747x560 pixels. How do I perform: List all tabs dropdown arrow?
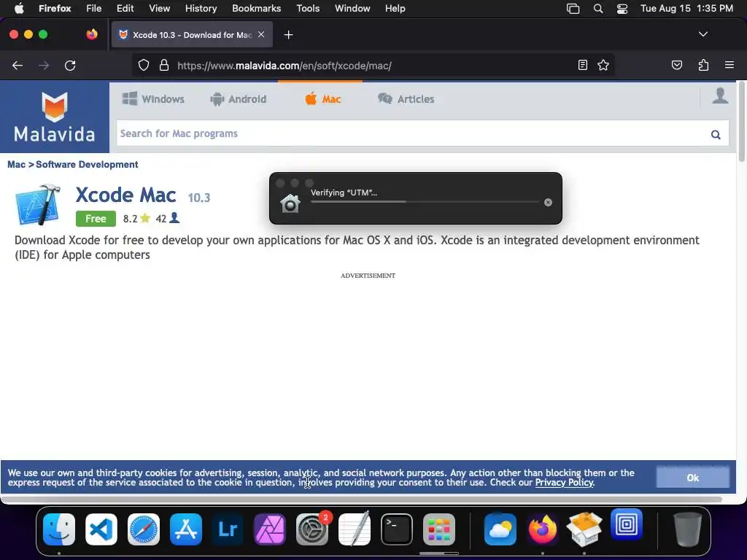coord(703,34)
